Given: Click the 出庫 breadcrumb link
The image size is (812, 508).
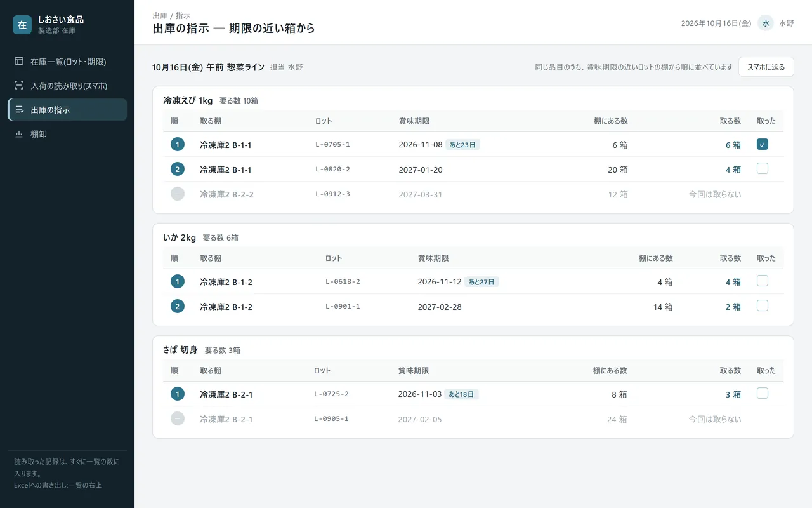Looking at the screenshot, I should point(160,15).
